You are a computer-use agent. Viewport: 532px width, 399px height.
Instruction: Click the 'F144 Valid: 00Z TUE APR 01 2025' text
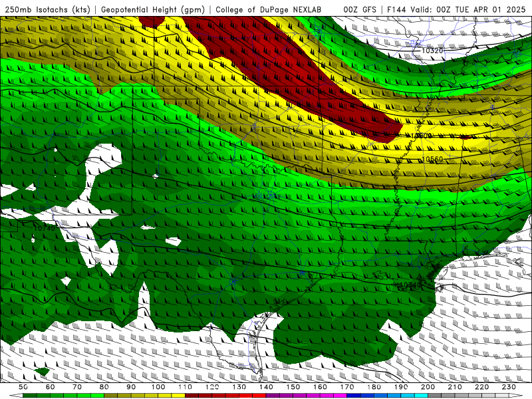[x=456, y=10]
